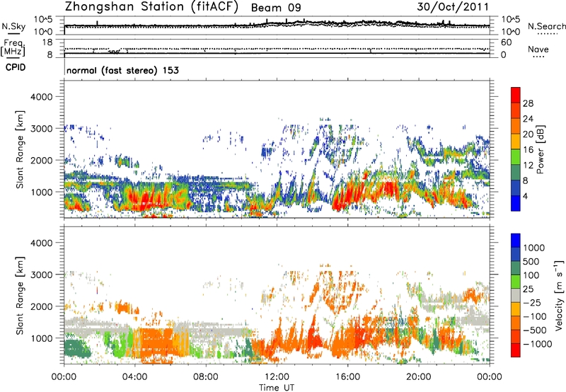Click the '16:00' time axis label

[x=347, y=376]
